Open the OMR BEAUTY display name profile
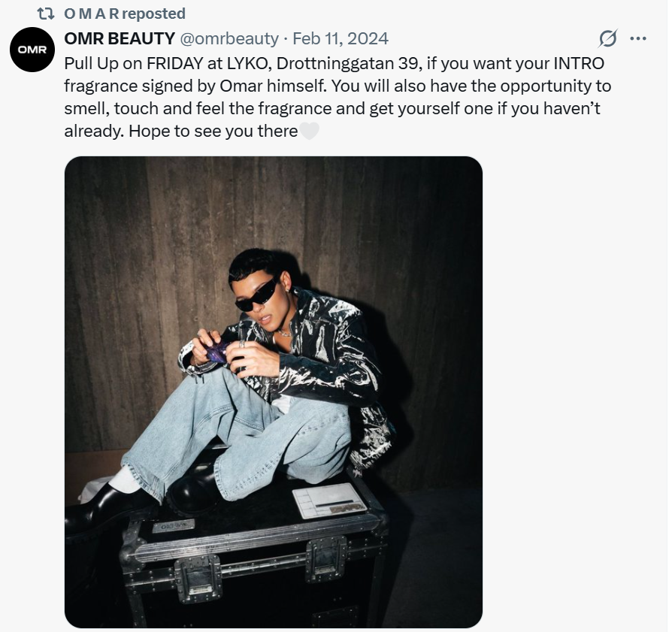Screen dimensions: 672x632 coord(120,38)
